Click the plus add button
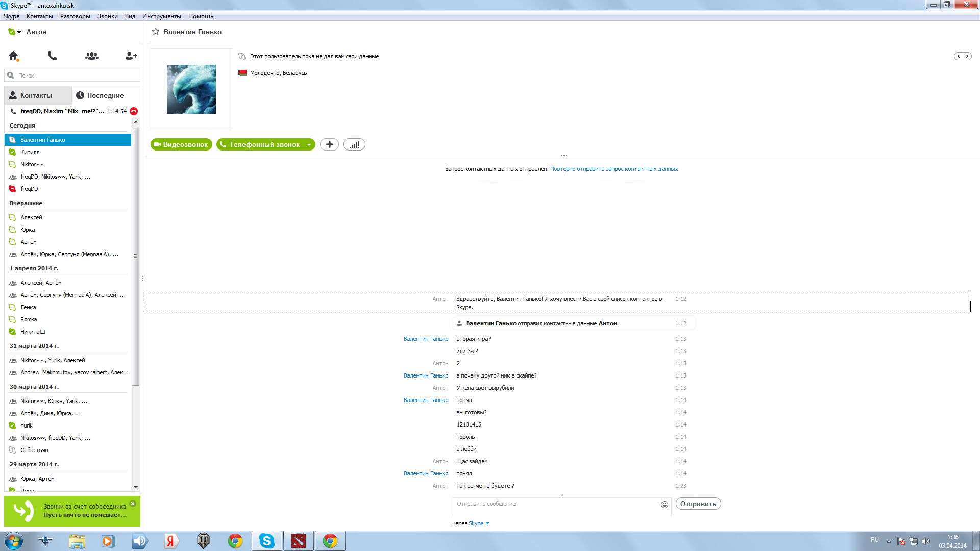 [x=330, y=144]
